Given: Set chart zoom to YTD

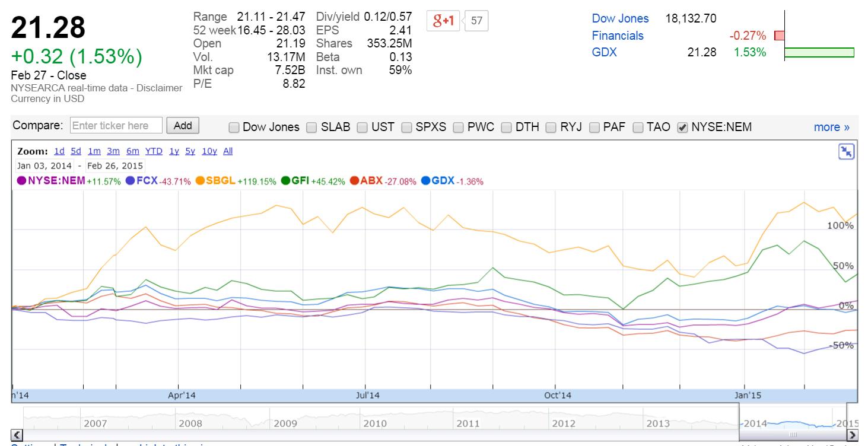Looking at the screenshot, I should click(153, 151).
